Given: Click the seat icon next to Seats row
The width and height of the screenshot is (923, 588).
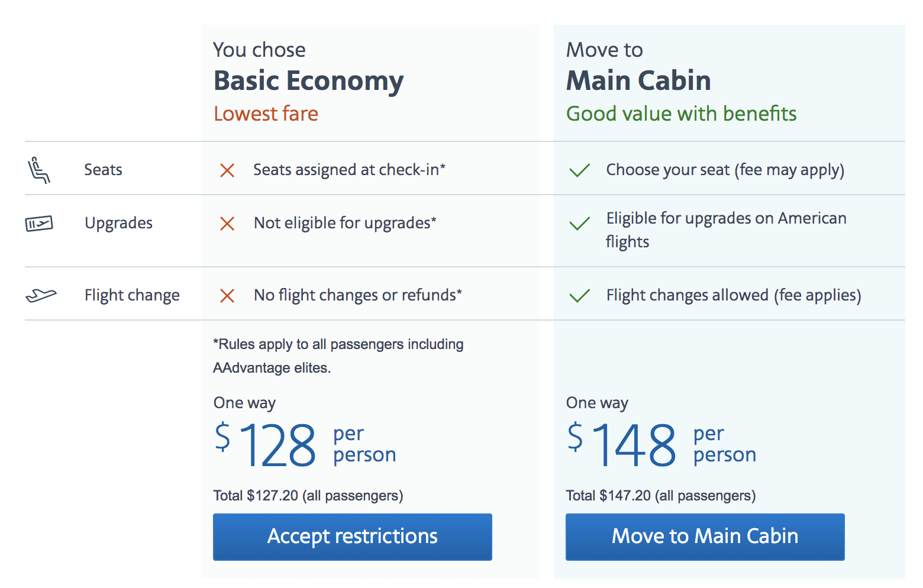Looking at the screenshot, I should tap(39, 170).
